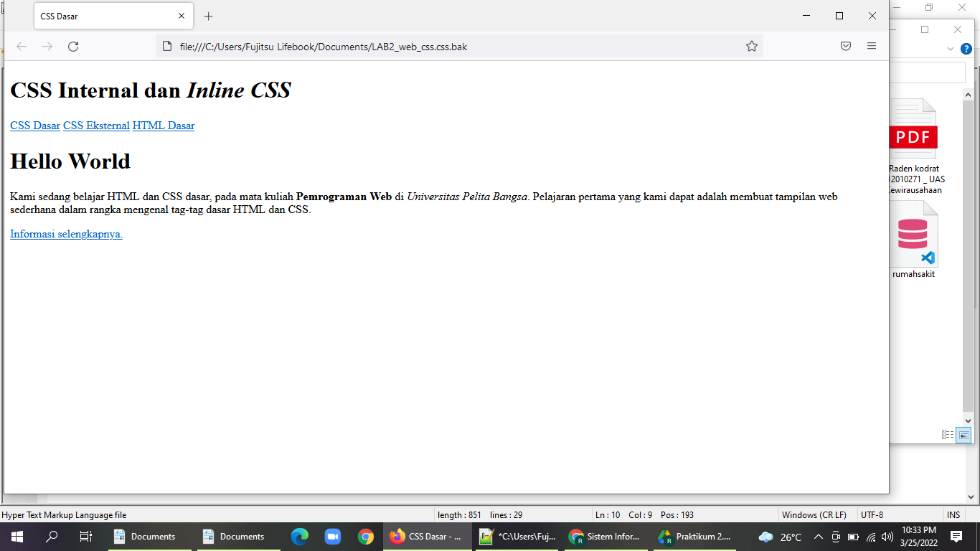This screenshot has width=980, height=551.
Task: Open Firefox application hamburger menu
Action: (x=872, y=47)
